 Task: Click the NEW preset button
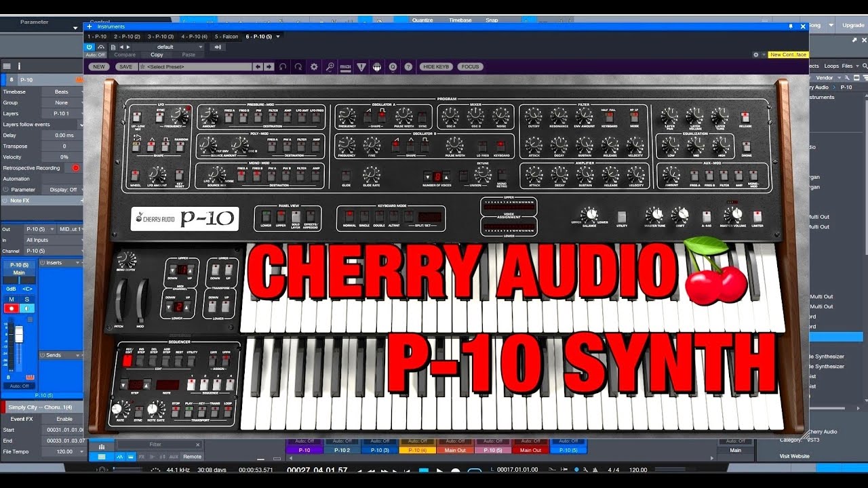pyautogui.click(x=99, y=66)
